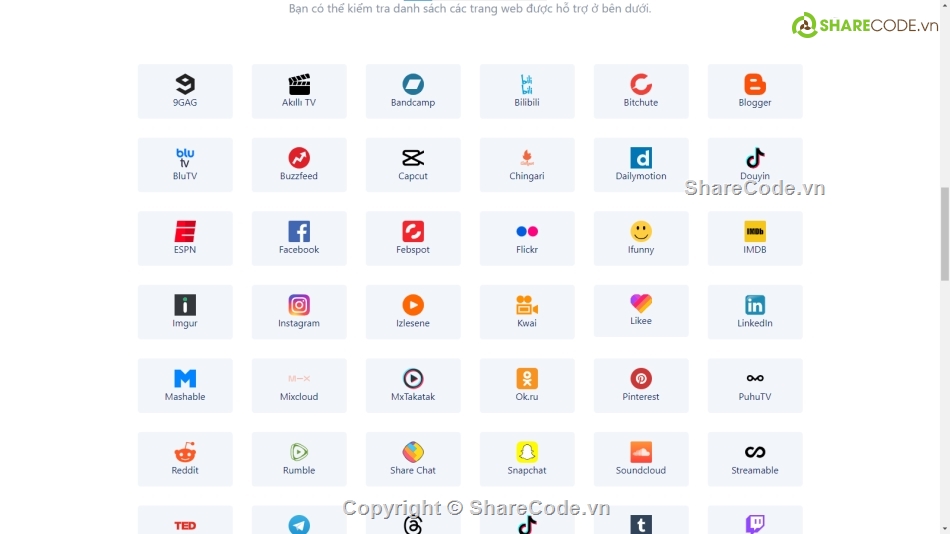Click the Rumble icon
Image resolution: width=950 pixels, height=534 pixels.
[x=299, y=452]
